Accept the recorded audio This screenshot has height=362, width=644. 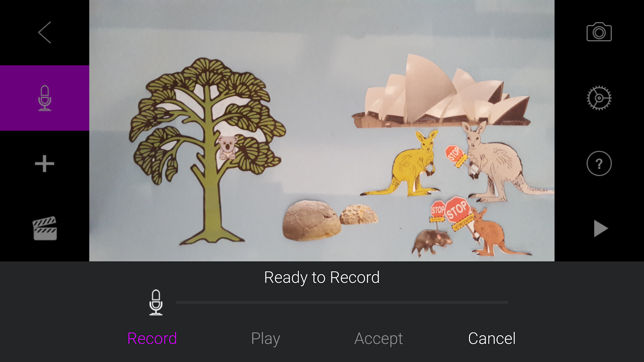tap(378, 339)
